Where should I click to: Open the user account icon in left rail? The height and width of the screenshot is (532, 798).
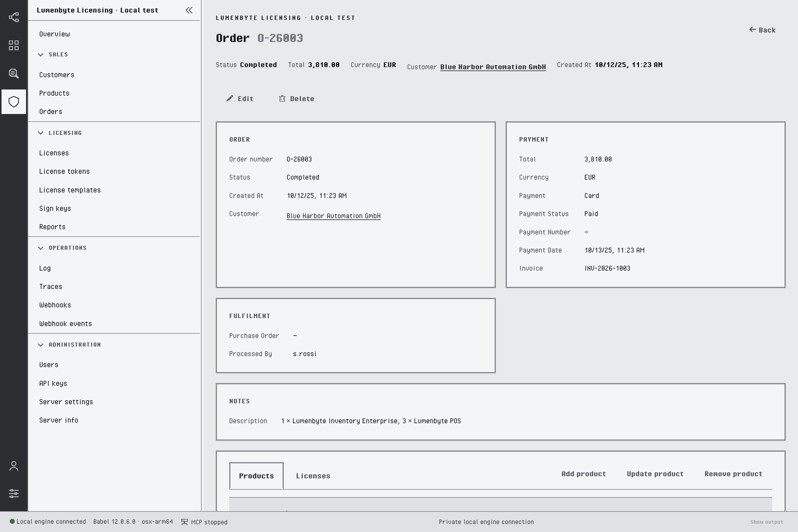tap(13, 466)
